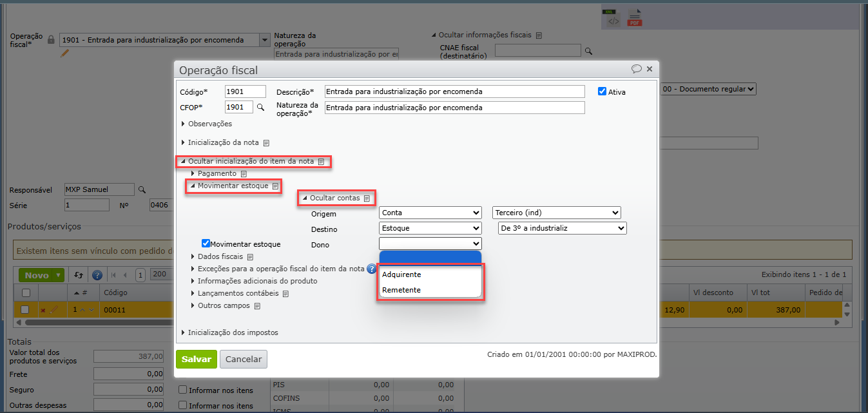Open the De 3º a industrializ dropdown
Viewport: 868px width, 413px height.
pyautogui.click(x=563, y=228)
